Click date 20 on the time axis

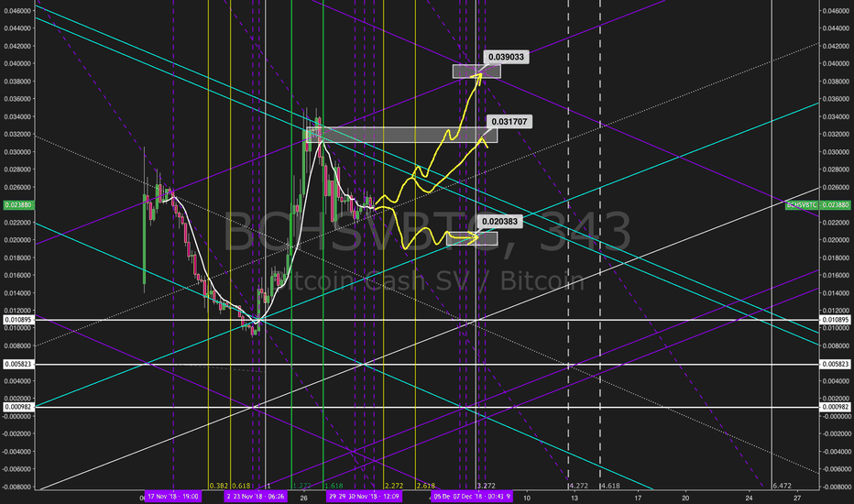pos(685,498)
